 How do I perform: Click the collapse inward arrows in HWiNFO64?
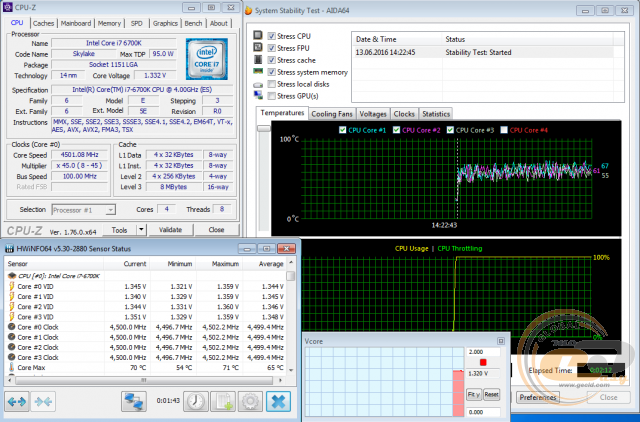point(43,402)
